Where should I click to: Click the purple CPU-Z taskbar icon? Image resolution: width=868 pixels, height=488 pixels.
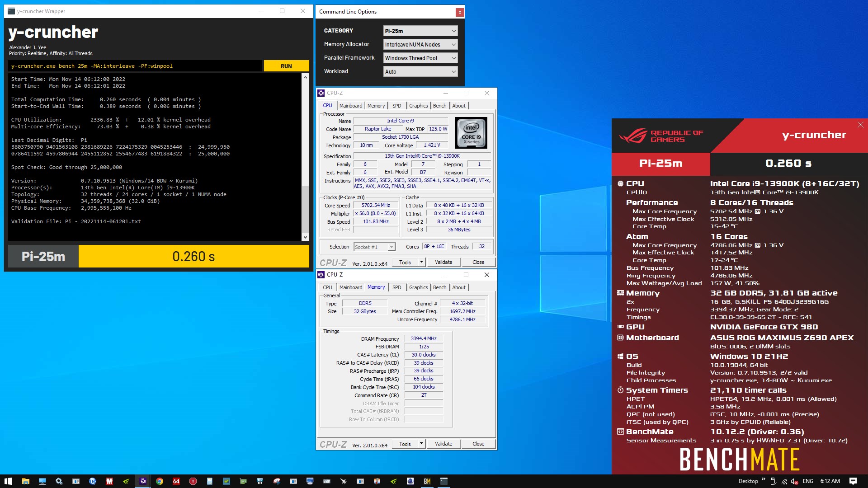click(x=142, y=481)
